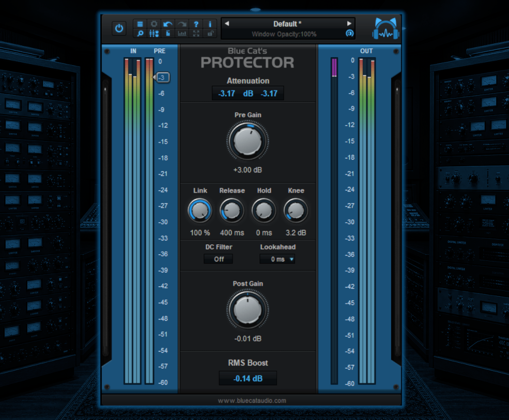
Task: Open the Default preset name menu
Action: pos(287,24)
